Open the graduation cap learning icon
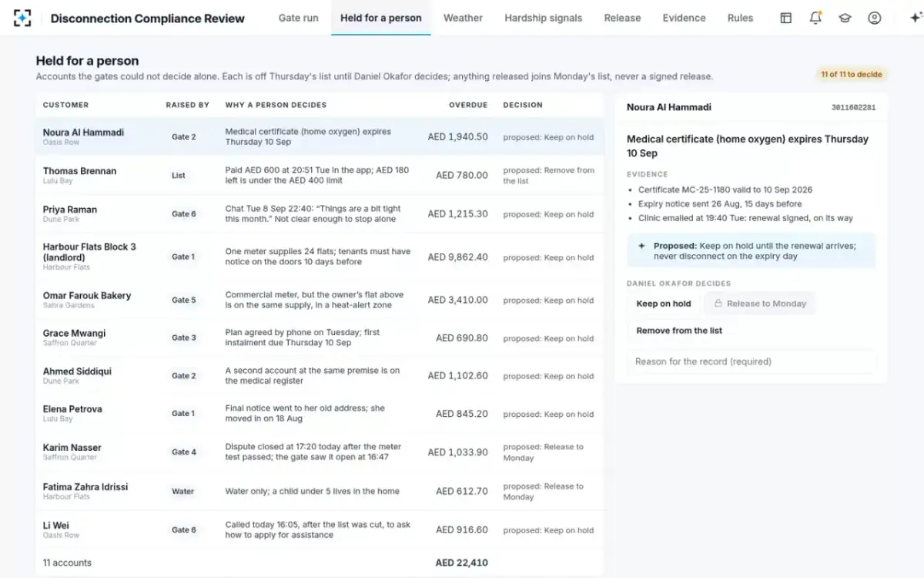This screenshot has width=924, height=578. coord(845,18)
